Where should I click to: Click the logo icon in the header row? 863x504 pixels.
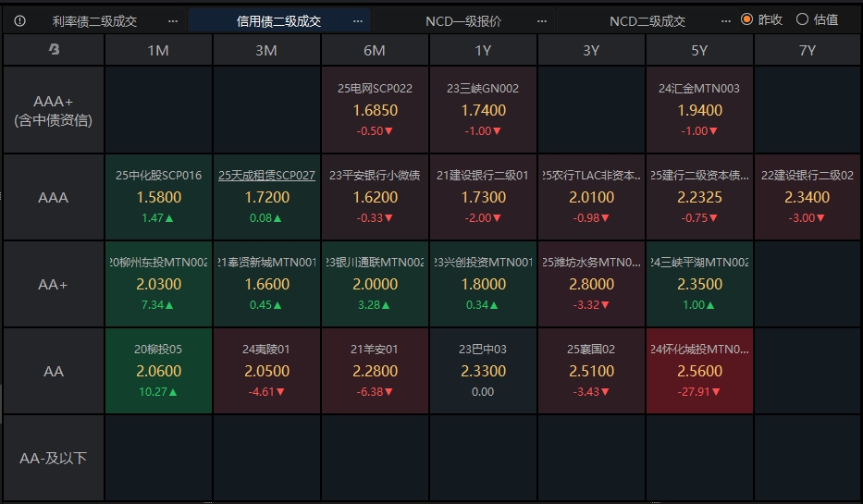(54, 51)
